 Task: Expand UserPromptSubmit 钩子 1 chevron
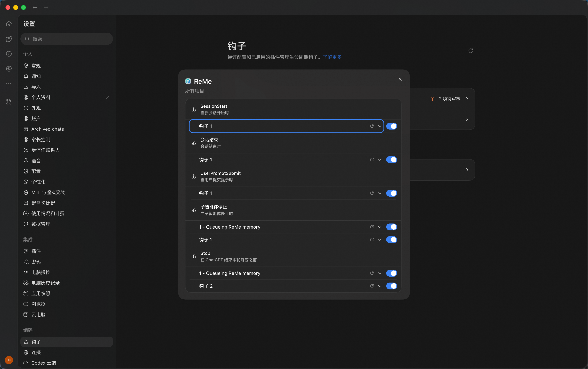pos(380,193)
